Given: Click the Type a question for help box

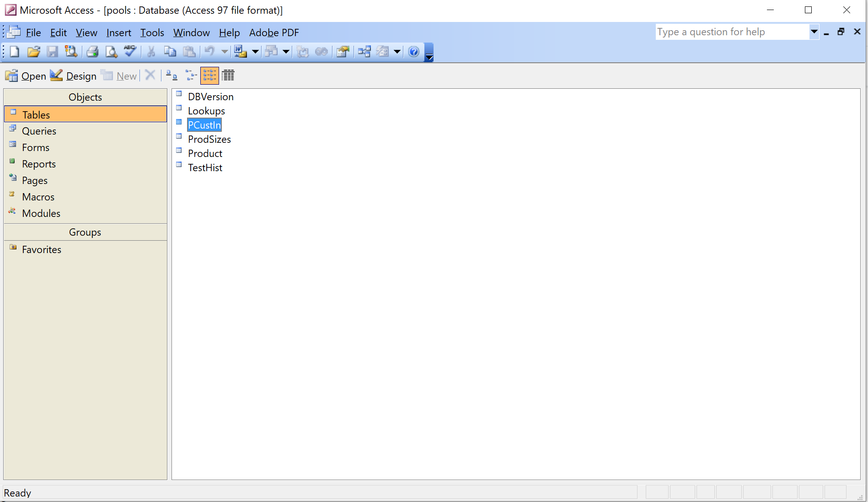Looking at the screenshot, I should click(733, 32).
